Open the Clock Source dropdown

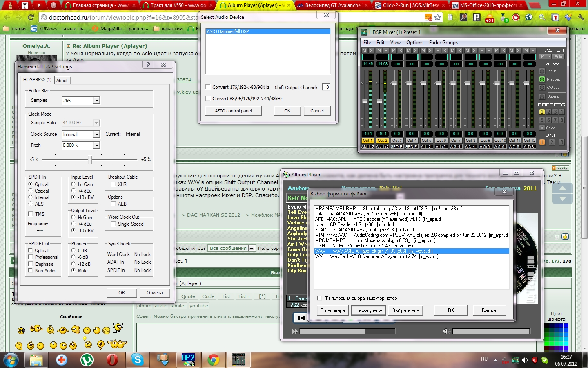click(x=96, y=135)
